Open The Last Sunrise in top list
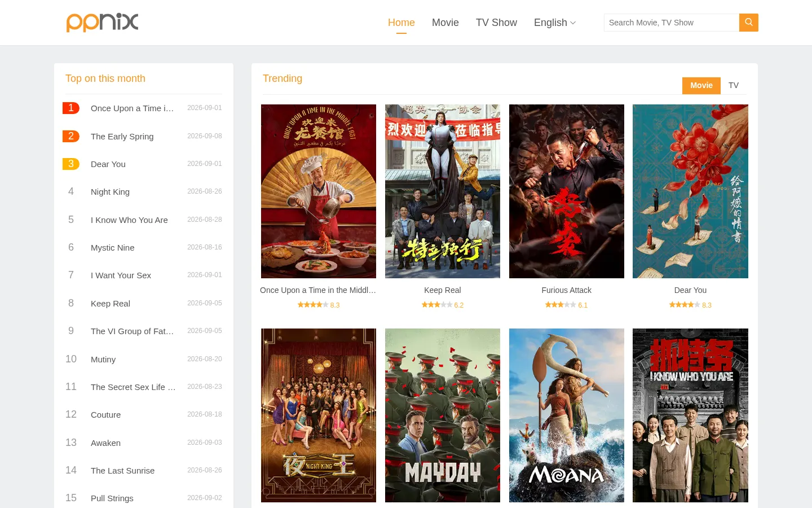Screen dimensions: 812x508 point(122,470)
